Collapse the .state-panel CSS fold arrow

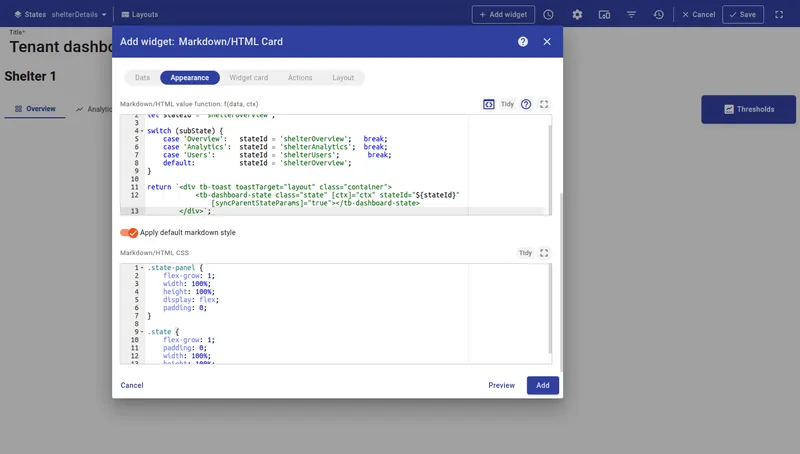pyautogui.click(x=142, y=268)
